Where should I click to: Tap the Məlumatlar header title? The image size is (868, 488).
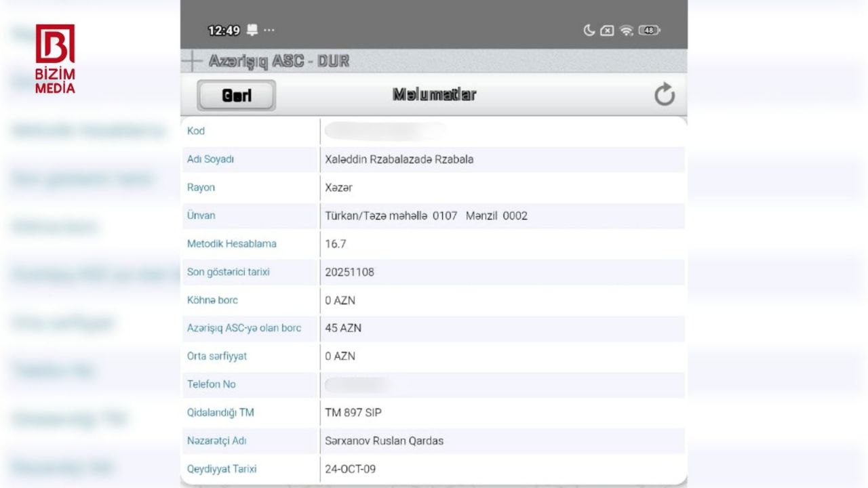434,95
